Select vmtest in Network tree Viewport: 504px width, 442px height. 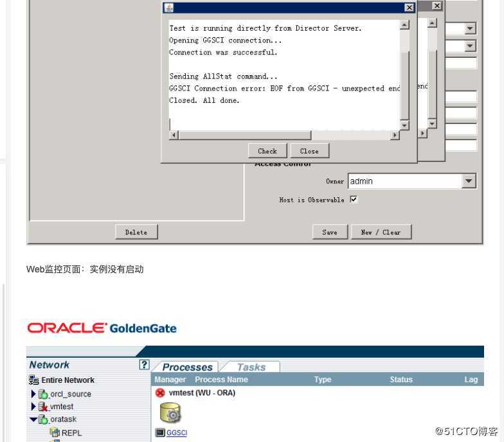click(x=62, y=407)
